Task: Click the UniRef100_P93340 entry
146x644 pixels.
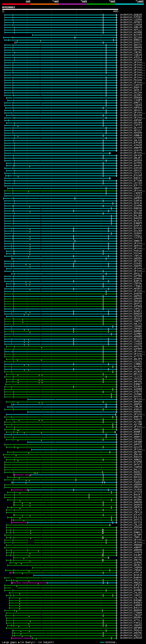Action: click(x=131, y=253)
